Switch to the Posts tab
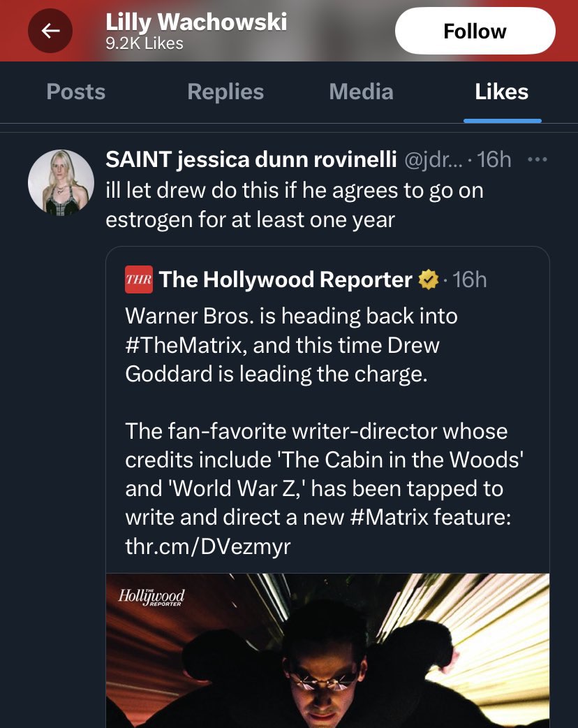The height and width of the screenshot is (728, 578). pos(75,92)
